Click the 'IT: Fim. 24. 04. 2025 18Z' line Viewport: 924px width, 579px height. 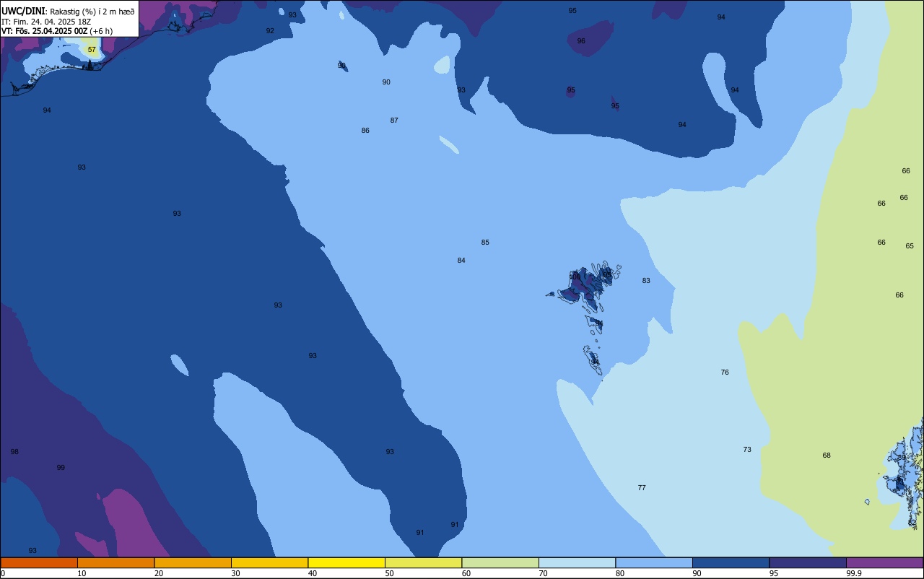click(45, 22)
